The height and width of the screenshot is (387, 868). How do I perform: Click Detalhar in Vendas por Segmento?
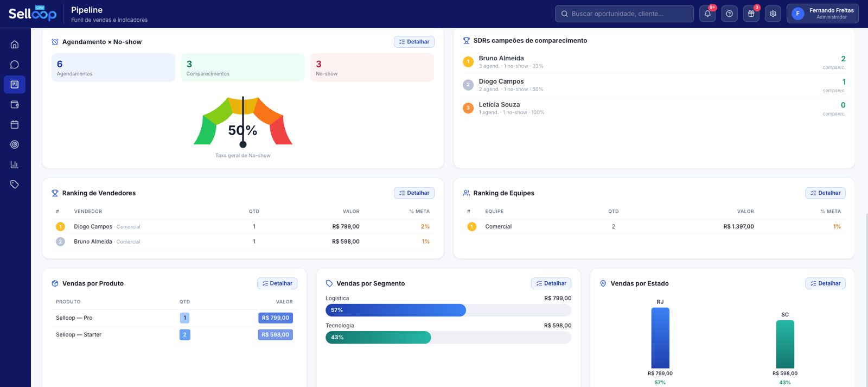tap(551, 283)
